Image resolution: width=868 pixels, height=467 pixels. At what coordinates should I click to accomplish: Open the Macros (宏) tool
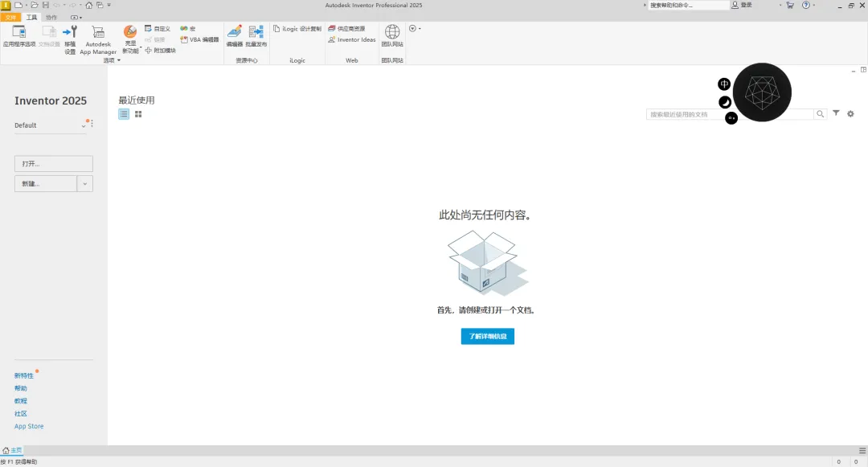point(187,28)
